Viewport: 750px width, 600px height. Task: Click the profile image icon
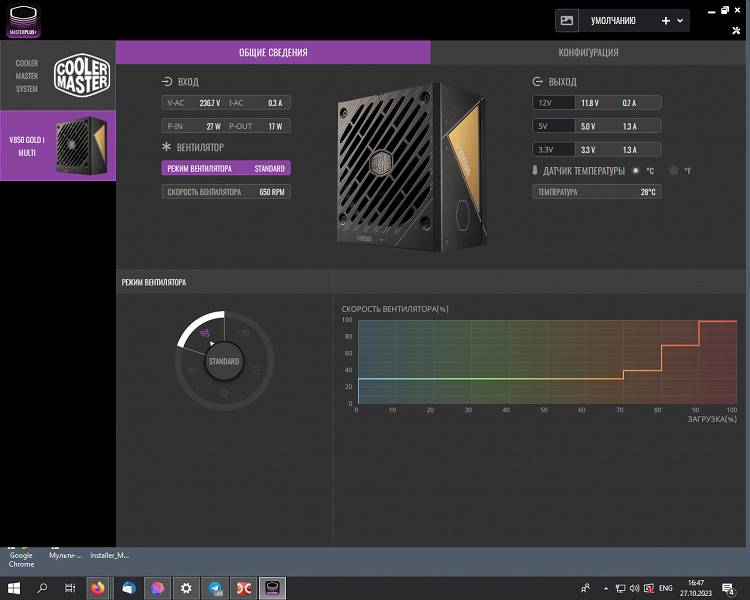pyautogui.click(x=567, y=21)
